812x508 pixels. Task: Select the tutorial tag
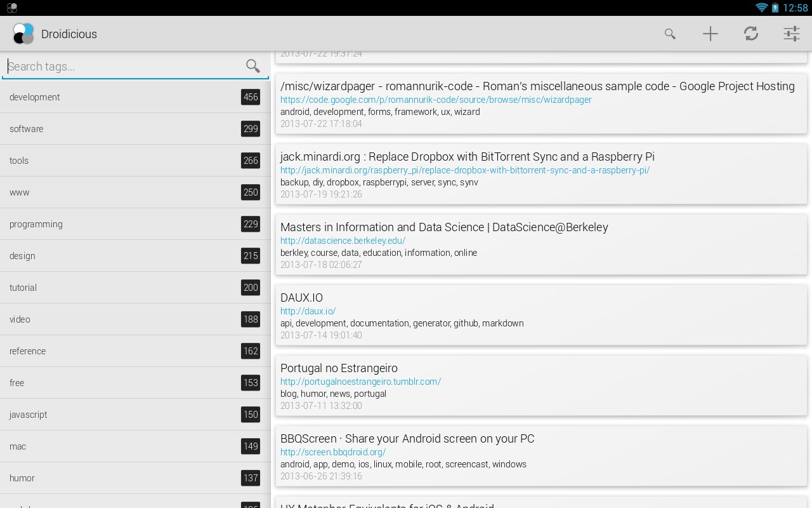point(135,288)
